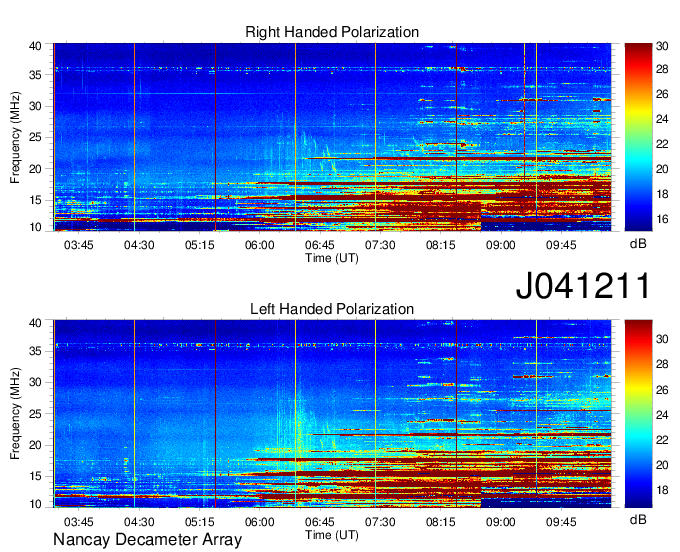Click the "26" value on Left Handed color bar

[662, 390]
